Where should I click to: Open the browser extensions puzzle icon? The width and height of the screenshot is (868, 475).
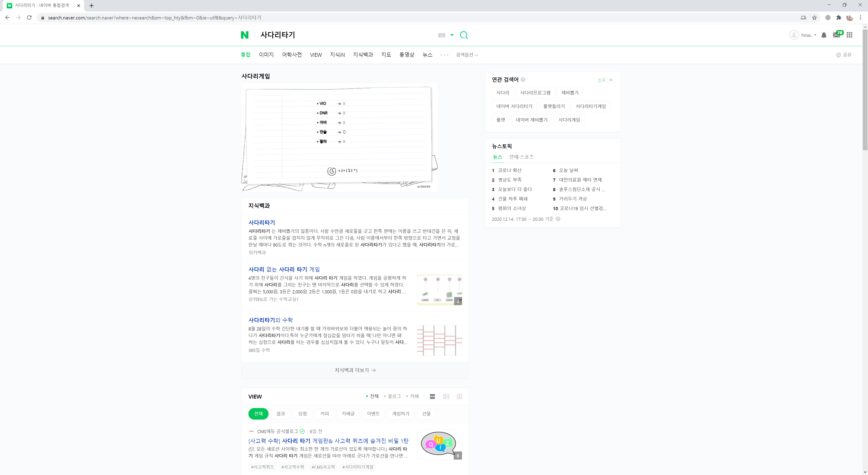(x=839, y=18)
